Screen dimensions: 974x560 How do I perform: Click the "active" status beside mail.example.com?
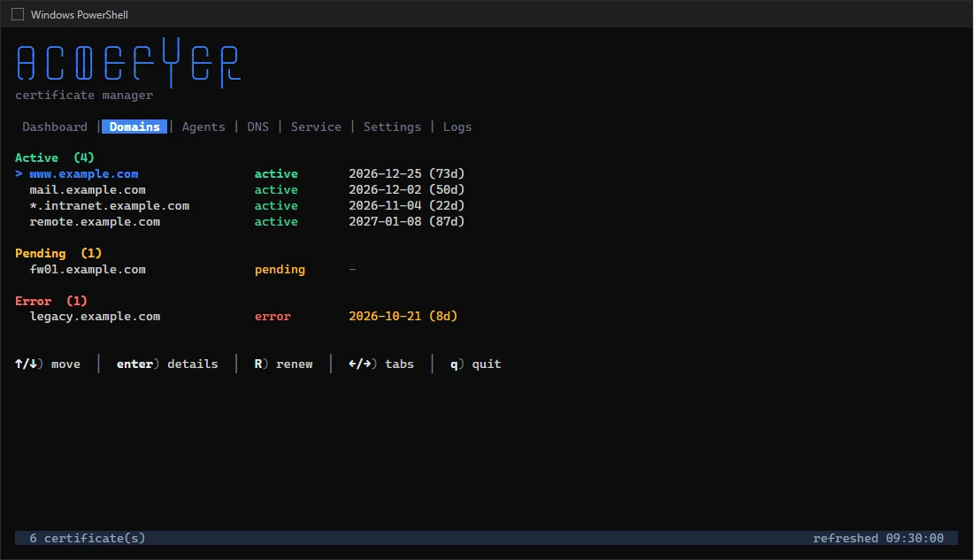tap(276, 189)
